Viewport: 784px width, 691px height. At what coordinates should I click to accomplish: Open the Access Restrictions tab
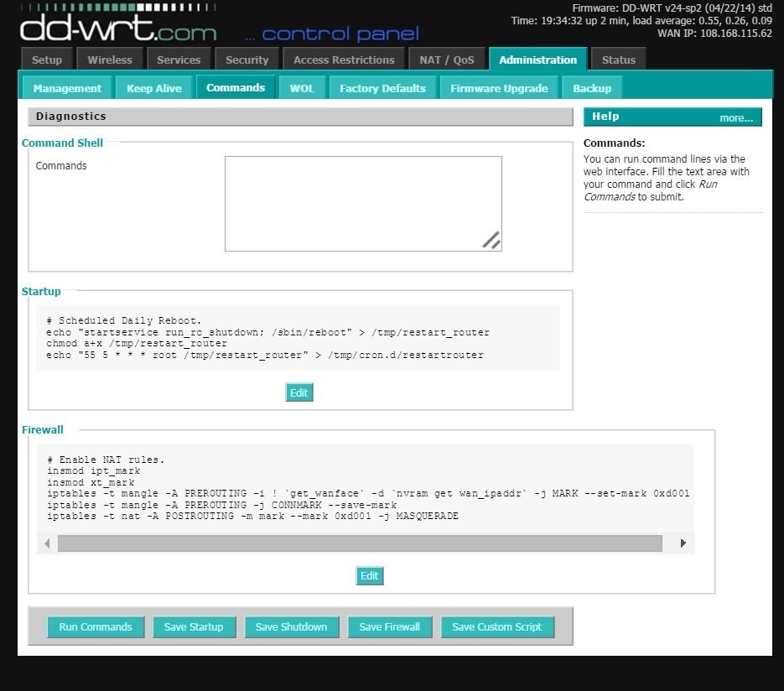click(x=344, y=59)
